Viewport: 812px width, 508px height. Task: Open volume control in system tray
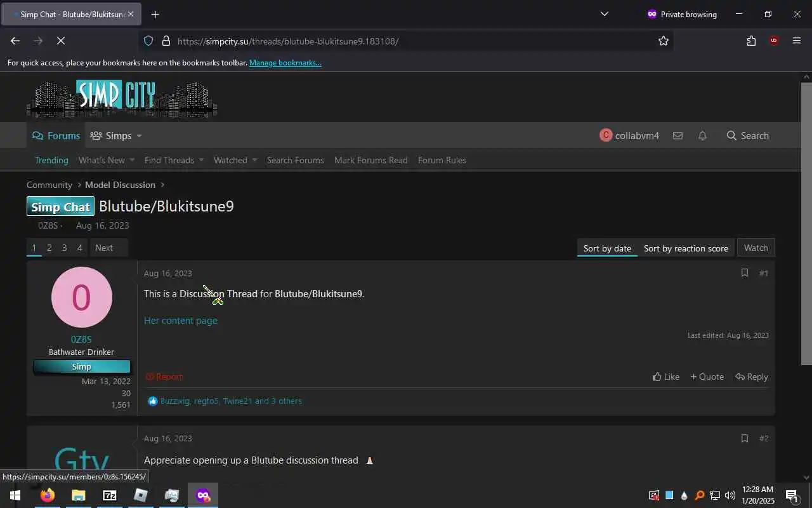pyautogui.click(x=730, y=495)
